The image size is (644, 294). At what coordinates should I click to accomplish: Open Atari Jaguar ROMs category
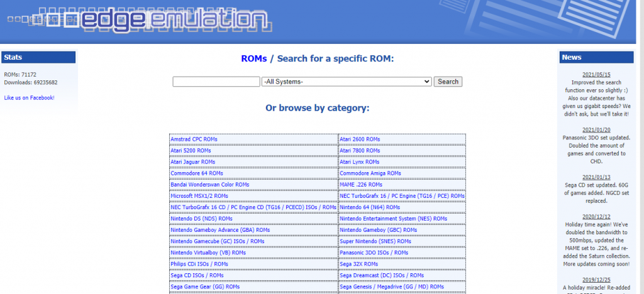pos(192,162)
